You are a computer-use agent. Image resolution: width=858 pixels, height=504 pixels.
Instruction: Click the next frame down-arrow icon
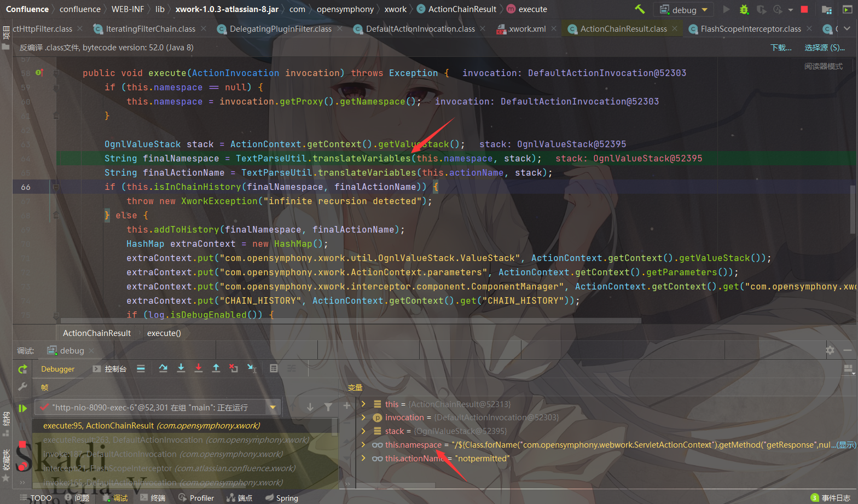pos(310,407)
